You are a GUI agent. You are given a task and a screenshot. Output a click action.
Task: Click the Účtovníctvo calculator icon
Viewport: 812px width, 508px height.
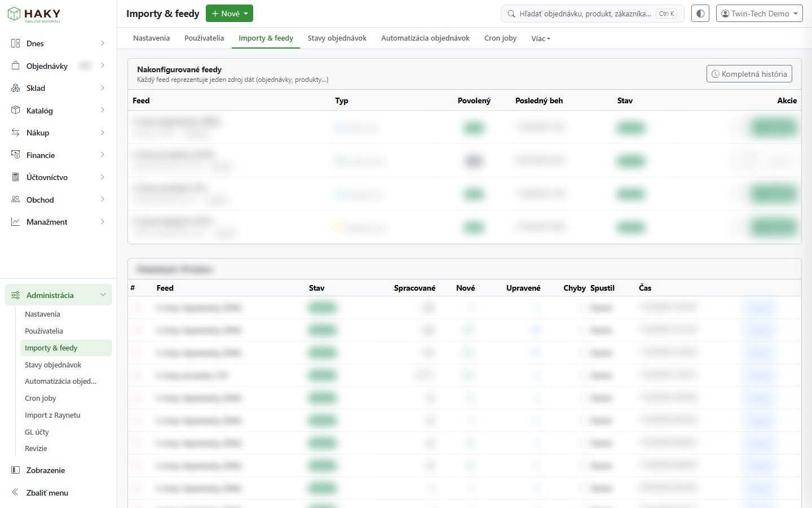click(x=16, y=177)
